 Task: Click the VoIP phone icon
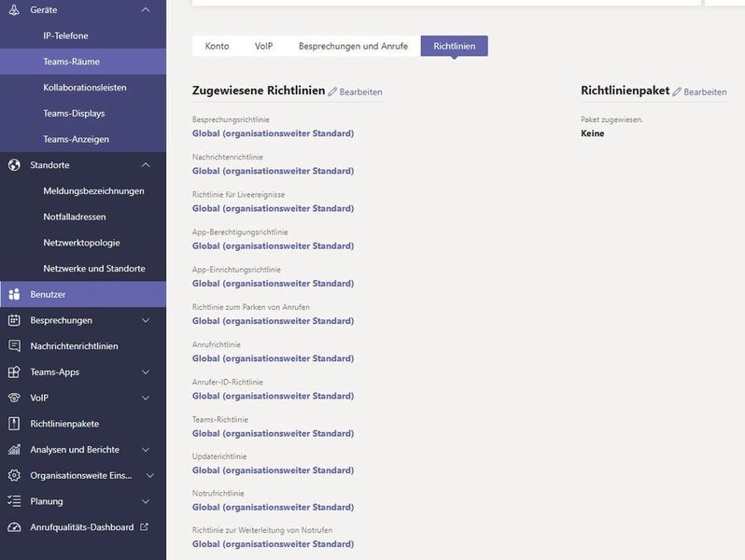14,398
